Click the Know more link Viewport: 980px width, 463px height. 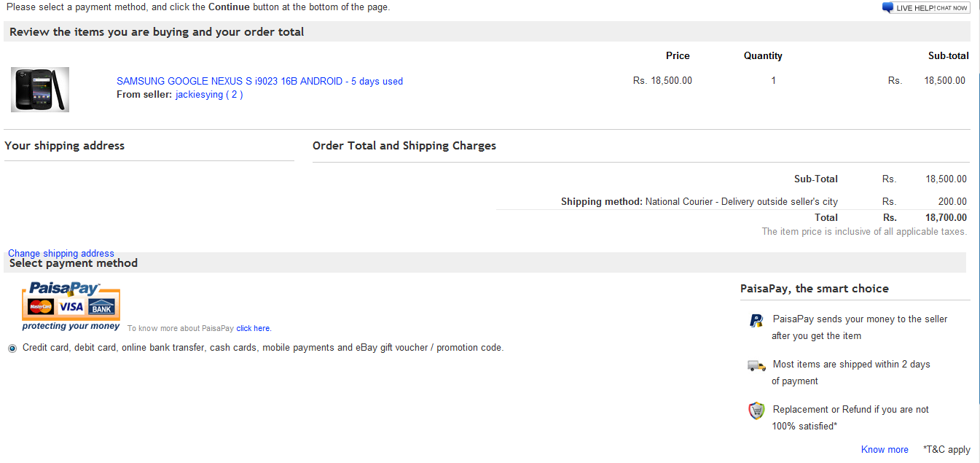(885, 449)
